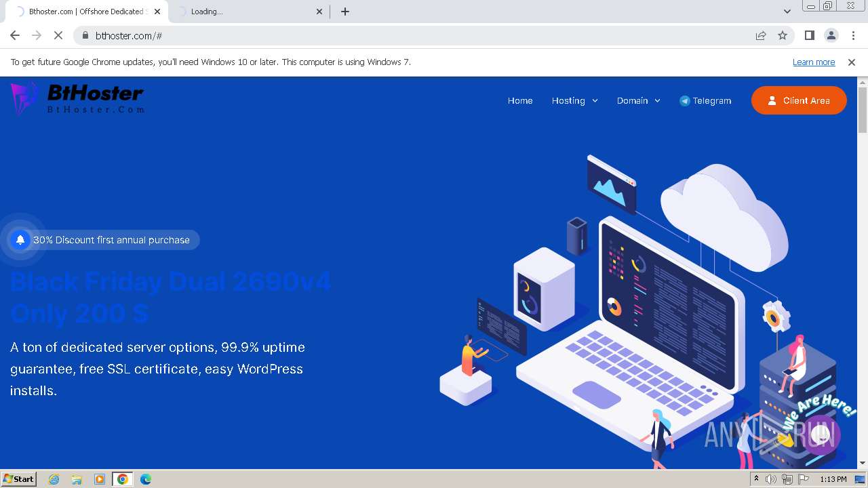
Task: Click the padlock site info icon
Action: [x=85, y=35]
